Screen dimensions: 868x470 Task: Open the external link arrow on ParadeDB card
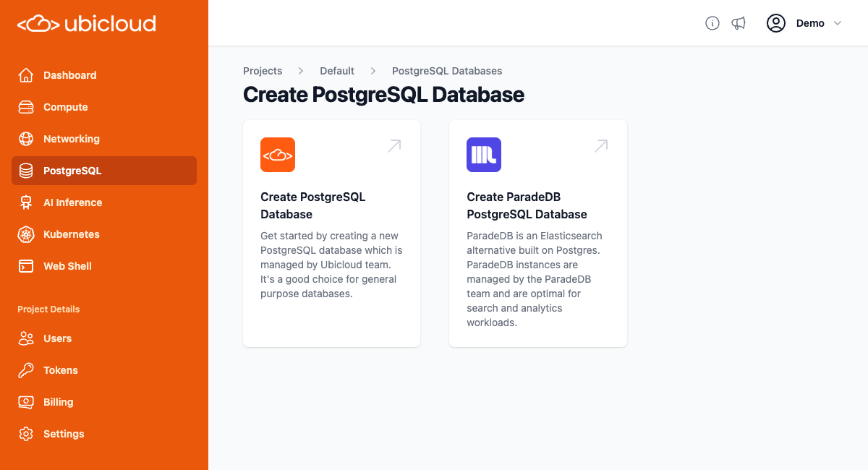click(x=600, y=145)
